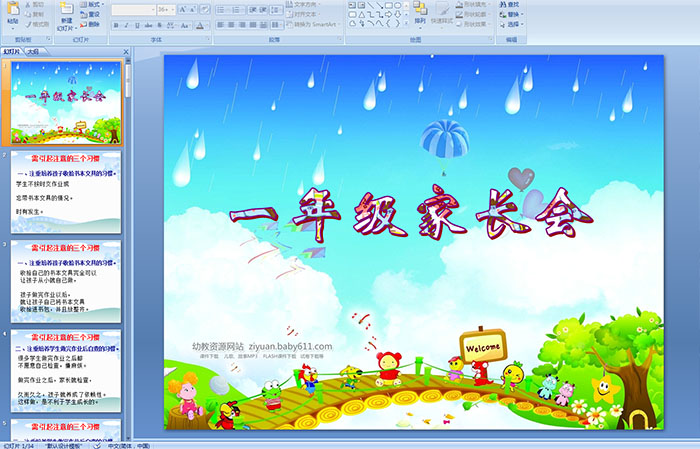Switch to the Slides (幻灯片) pane tab
700x449 pixels.
click(11, 52)
